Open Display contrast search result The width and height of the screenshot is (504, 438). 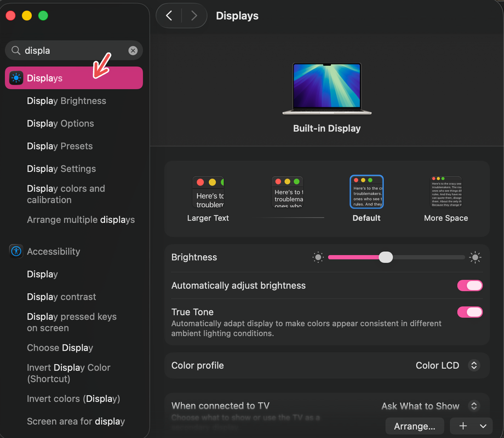pyautogui.click(x=61, y=297)
